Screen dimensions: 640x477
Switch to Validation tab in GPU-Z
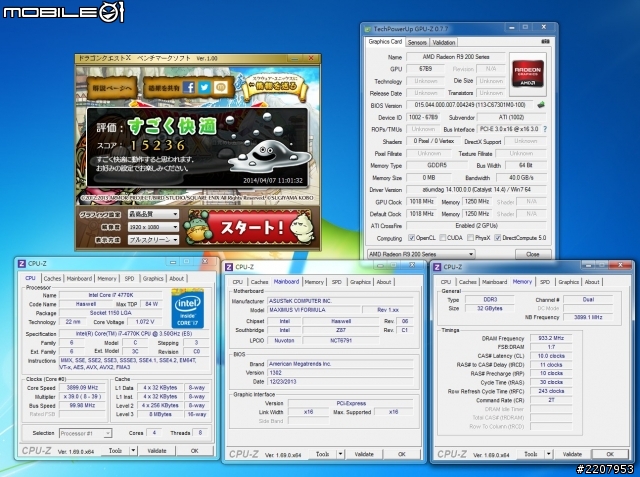tap(444, 42)
